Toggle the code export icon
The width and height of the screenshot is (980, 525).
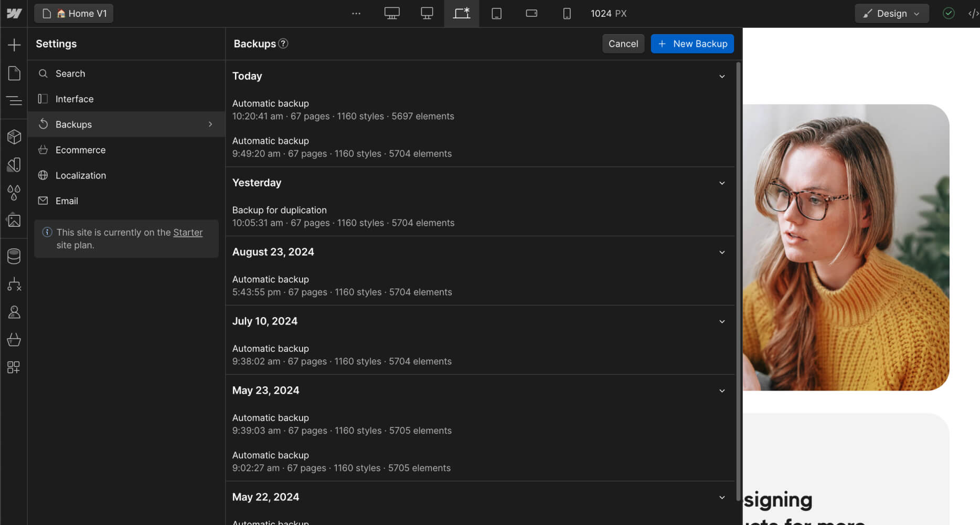click(973, 13)
